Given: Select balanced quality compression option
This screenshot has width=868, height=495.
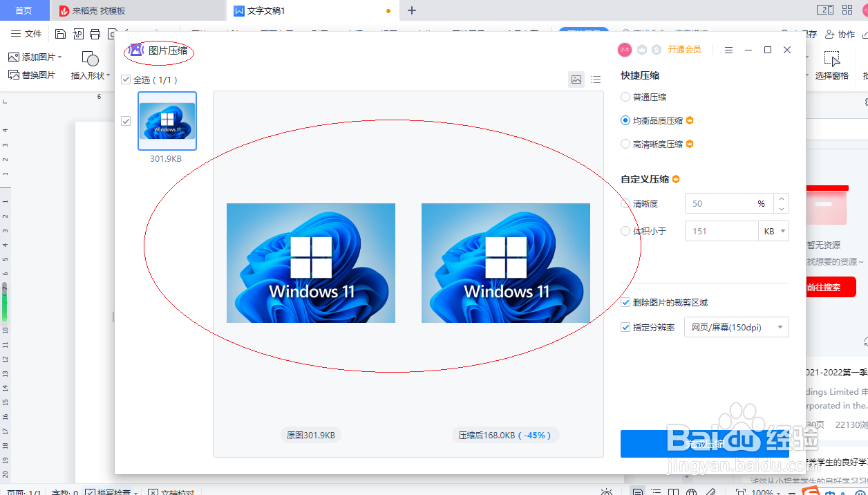Looking at the screenshot, I should click(x=625, y=120).
